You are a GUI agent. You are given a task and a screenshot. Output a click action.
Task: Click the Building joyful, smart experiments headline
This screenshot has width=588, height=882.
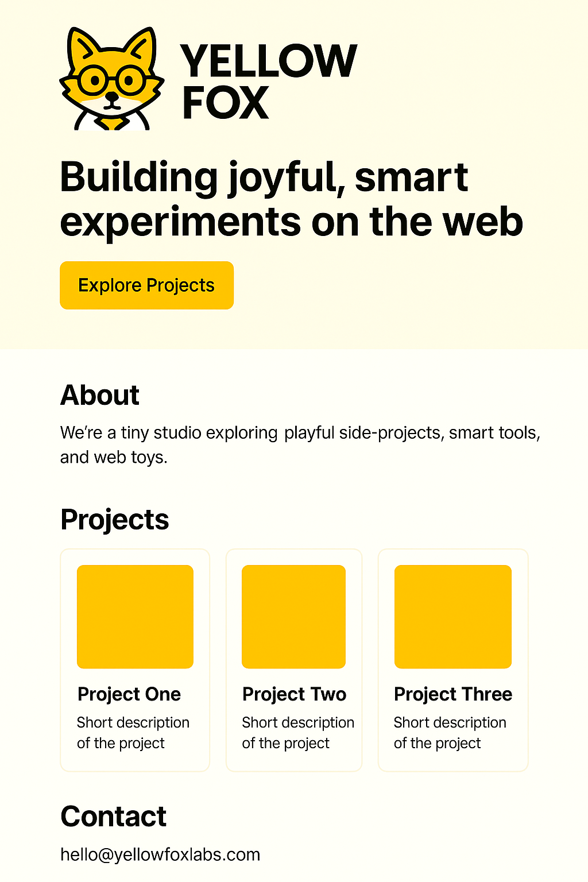[292, 199]
